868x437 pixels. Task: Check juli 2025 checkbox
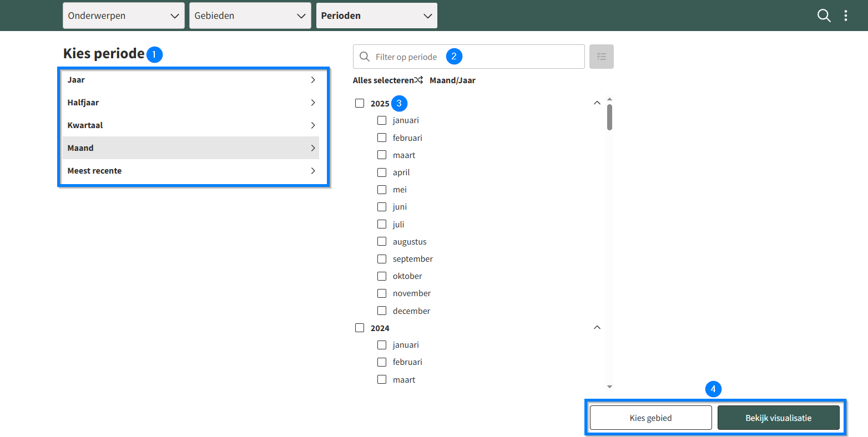tap(382, 224)
